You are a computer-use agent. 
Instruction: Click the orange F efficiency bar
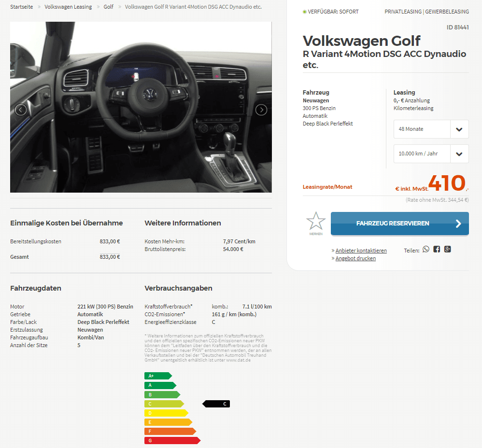(x=170, y=432)
